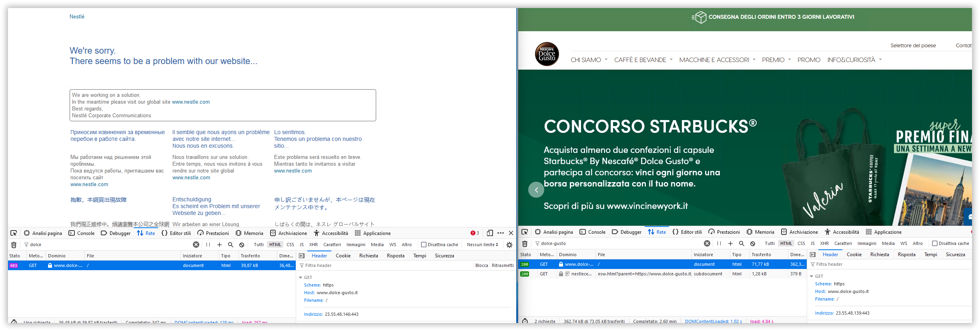
Task: Open 'Memoria' panel in right window devtools
Action: 760,232
